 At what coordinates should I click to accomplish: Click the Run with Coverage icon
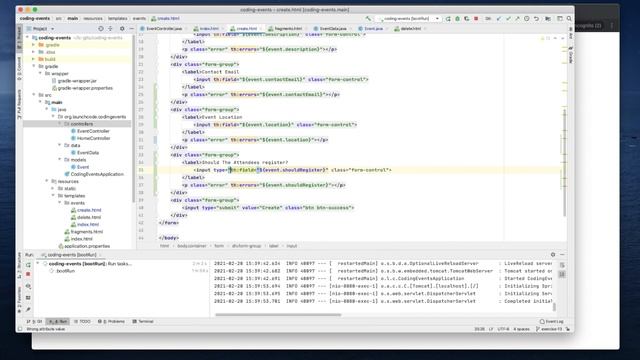point(467,19)
